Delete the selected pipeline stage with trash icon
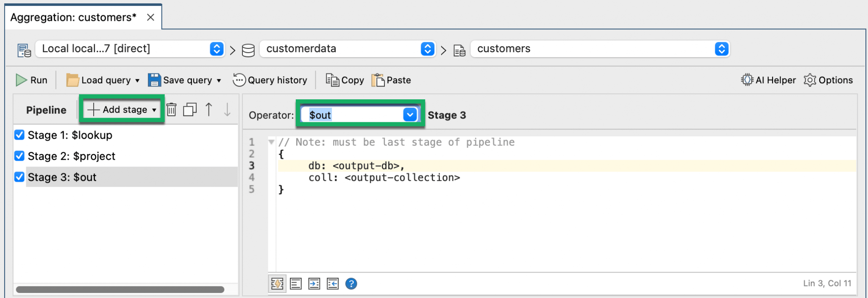Viewport: 868px width, 298px height. point(171,110)
